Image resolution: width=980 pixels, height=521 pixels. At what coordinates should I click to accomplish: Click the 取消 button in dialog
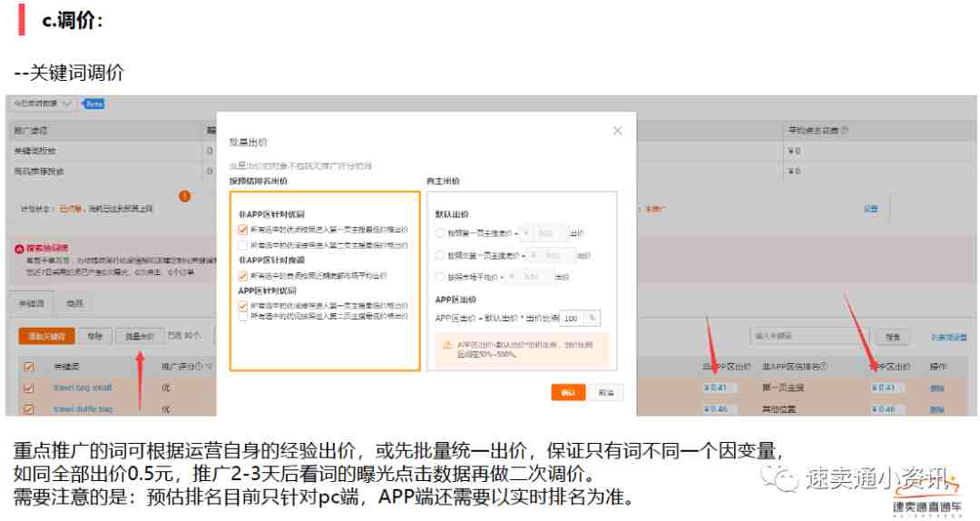[x=604, y=392]
